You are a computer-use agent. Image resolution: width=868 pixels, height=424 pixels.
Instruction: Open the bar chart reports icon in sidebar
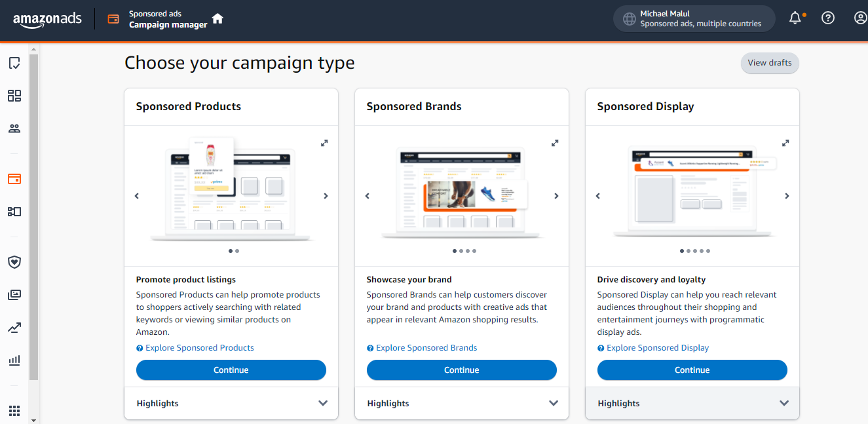(x=14, y=360)
